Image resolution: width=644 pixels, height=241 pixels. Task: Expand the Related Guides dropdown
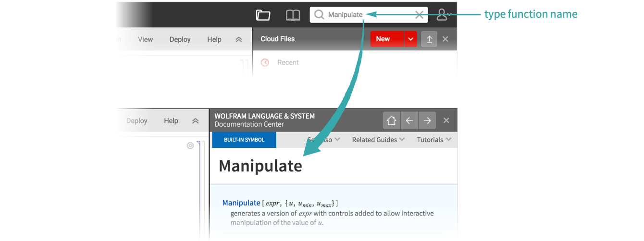pyautogui.click(x=378, y=140)
